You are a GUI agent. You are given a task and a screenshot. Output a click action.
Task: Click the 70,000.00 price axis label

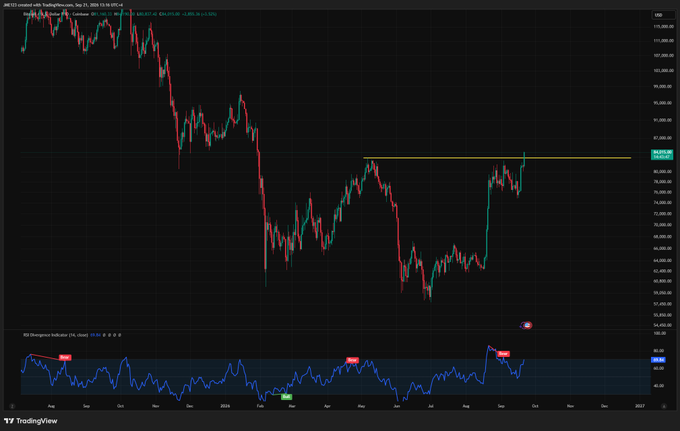pos(663,225)
